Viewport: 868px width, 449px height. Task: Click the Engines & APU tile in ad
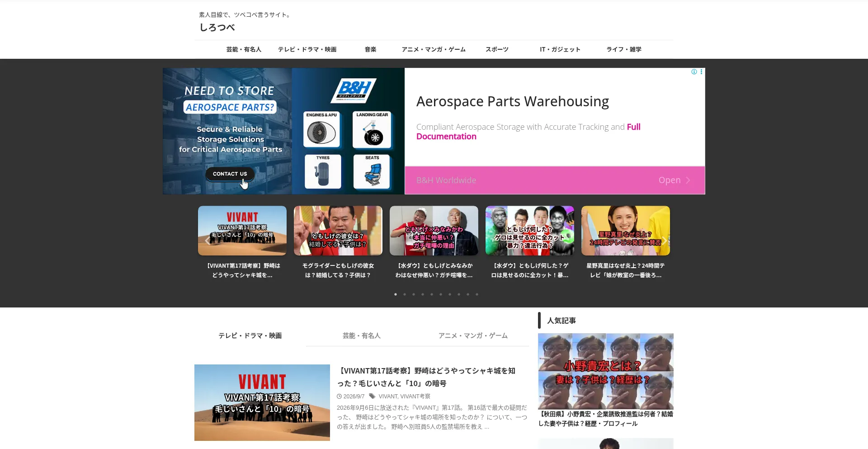[321, 129]
